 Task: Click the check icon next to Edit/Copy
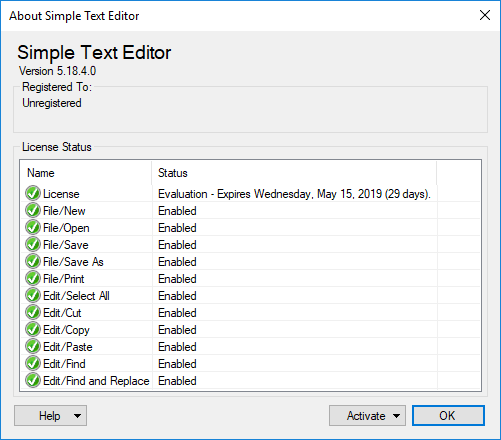tap(33, 329)
